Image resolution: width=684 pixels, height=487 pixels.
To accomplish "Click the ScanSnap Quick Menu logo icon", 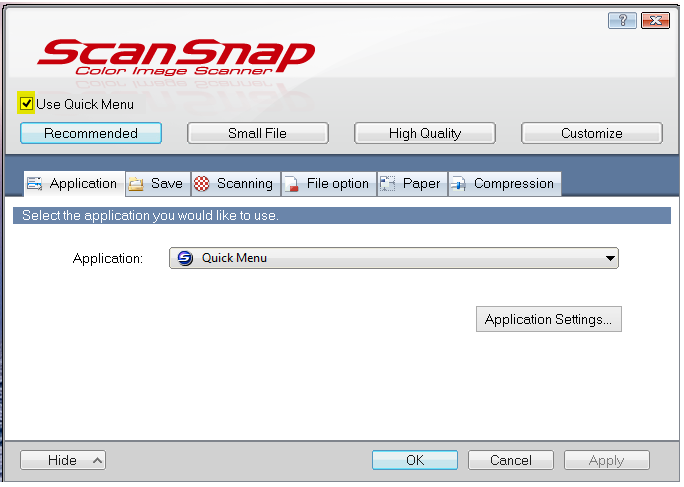I will (x=185, y=258).
